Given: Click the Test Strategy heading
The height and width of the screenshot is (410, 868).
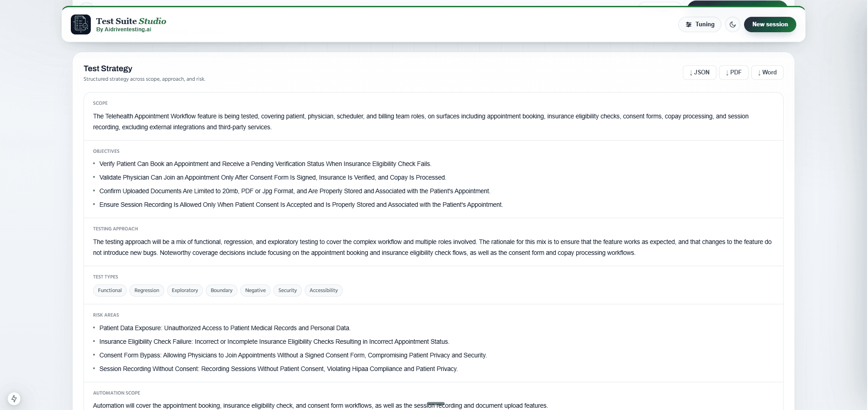Looking at the screenshot, I should [108, 68].
